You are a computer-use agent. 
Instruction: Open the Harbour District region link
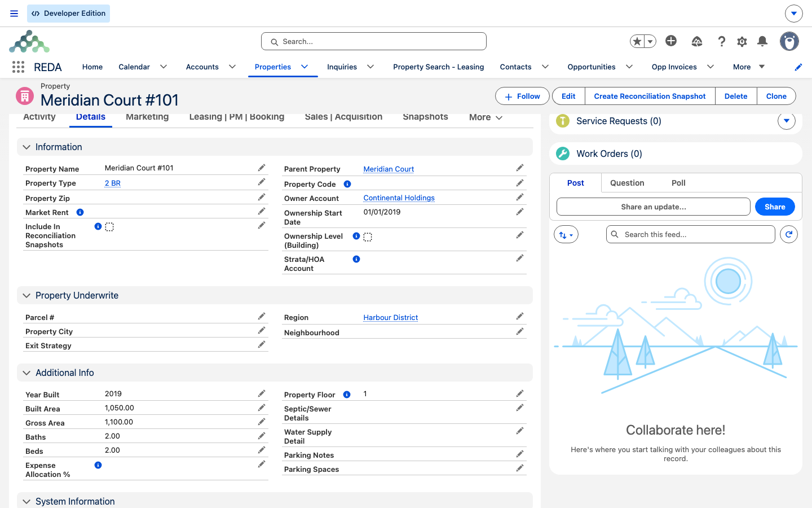click(391, 317)
